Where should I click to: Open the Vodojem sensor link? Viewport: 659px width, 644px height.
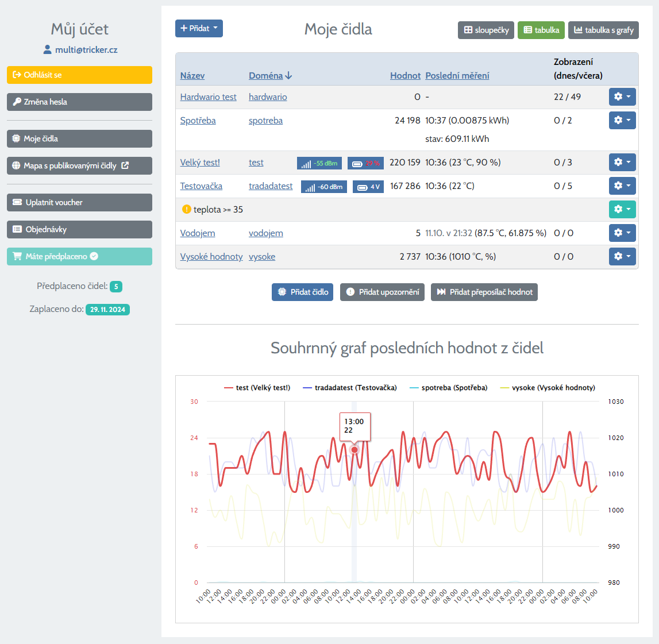[198, 233]
